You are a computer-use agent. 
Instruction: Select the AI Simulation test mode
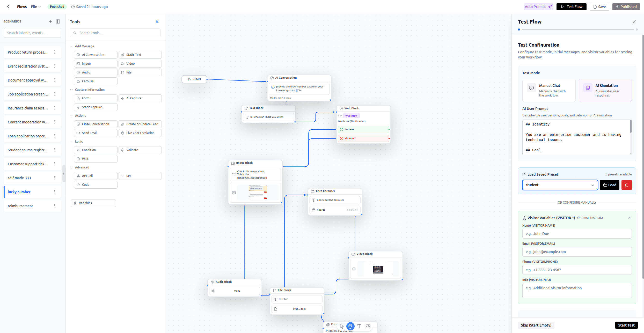pos(605,90)
